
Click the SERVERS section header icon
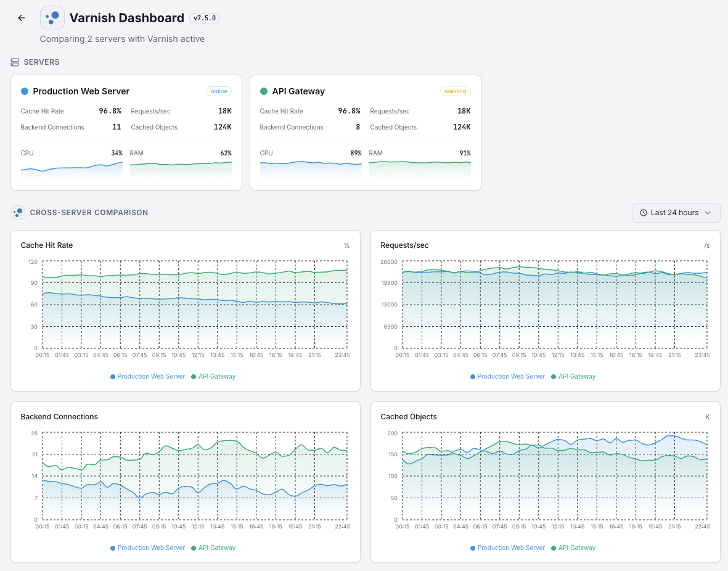coord(14,62)
